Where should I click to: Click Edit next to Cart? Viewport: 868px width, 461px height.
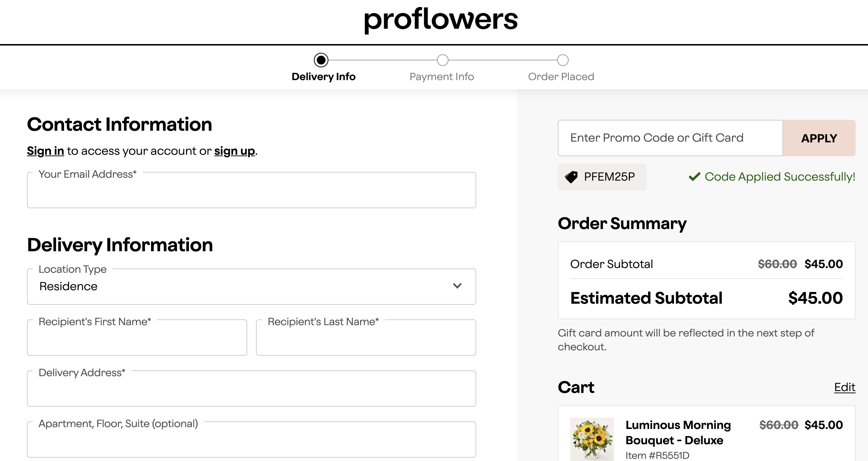coord(845,387)
